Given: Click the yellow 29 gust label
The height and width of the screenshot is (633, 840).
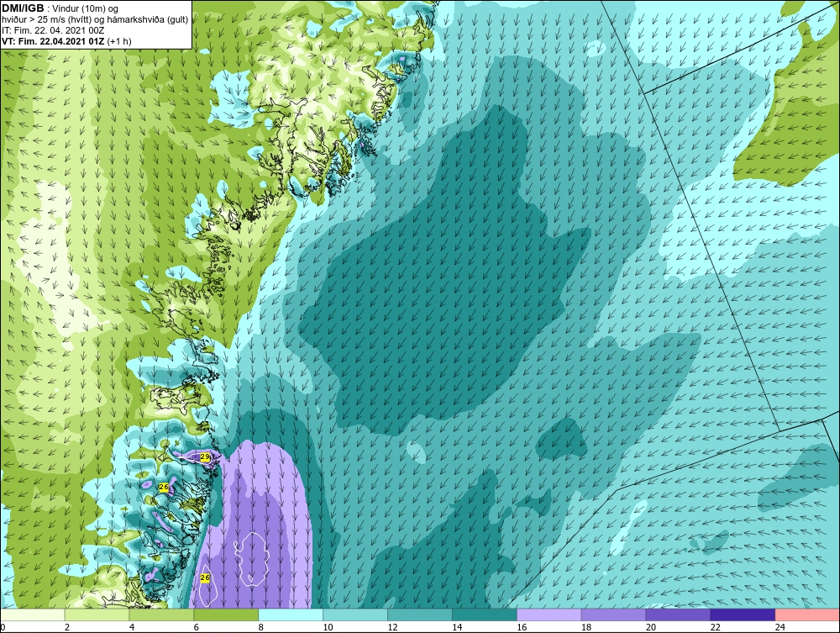Looking at the screenshot, I should (205, 456).
